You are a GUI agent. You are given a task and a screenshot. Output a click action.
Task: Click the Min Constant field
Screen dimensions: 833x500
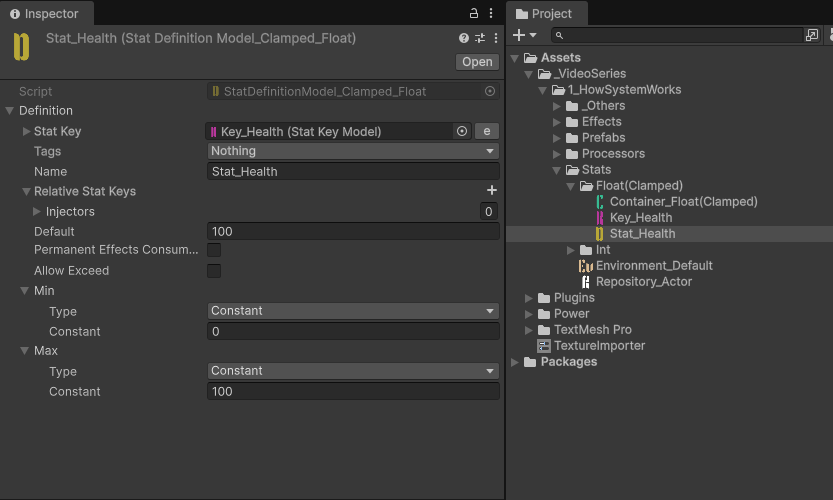pos(353,332)
